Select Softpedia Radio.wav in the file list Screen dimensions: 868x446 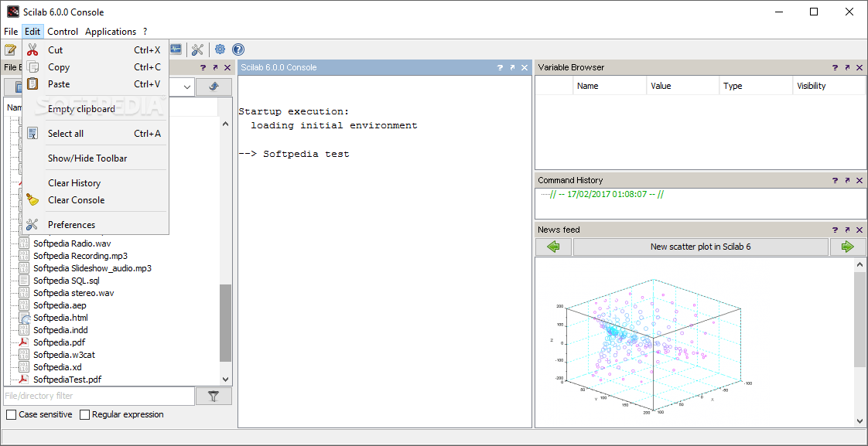pos(73,243)
